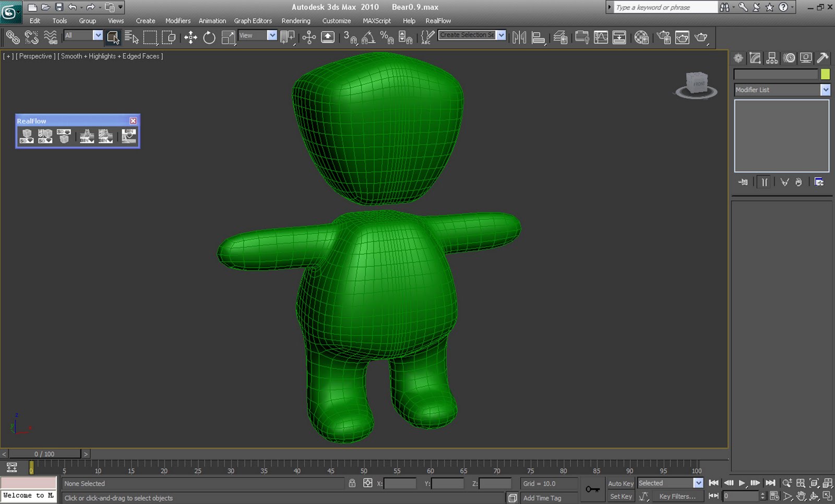Open the Material Editor
The image size is (835, 504).
pyautogui.click(x=642, y=37)
